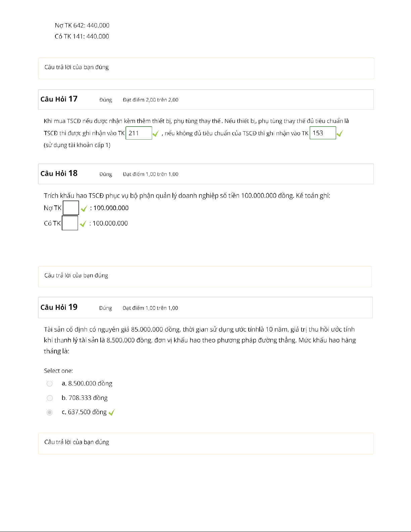Focus the input field containing 153
This screenshot has height=532, width=411.
pyautogui.click(x=322, y=133)
